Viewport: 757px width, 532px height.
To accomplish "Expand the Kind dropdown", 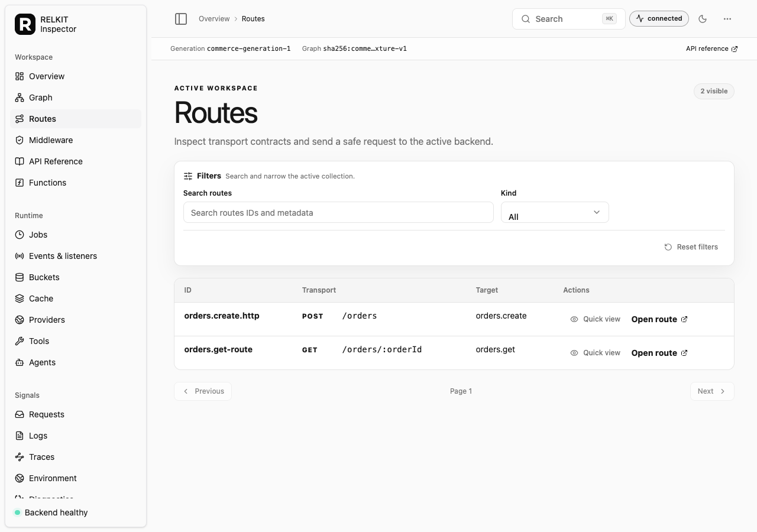I will click(x=555, y=212).
